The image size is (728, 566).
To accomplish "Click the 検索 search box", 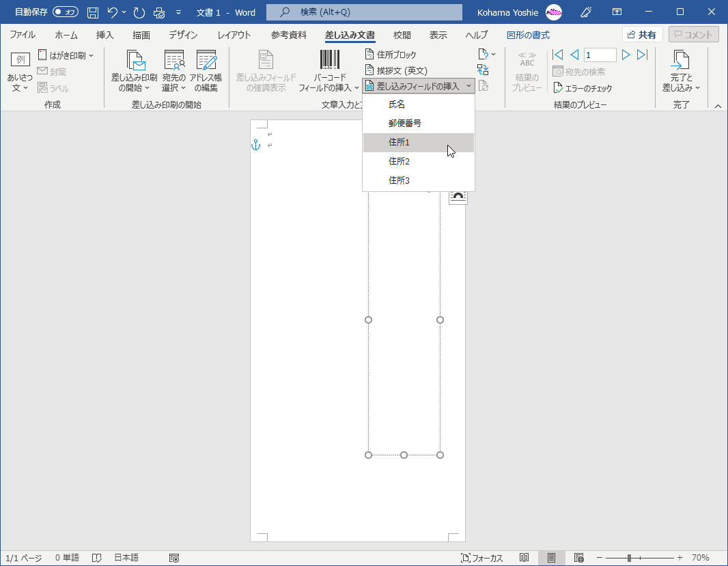I will [x=364, y=12].
